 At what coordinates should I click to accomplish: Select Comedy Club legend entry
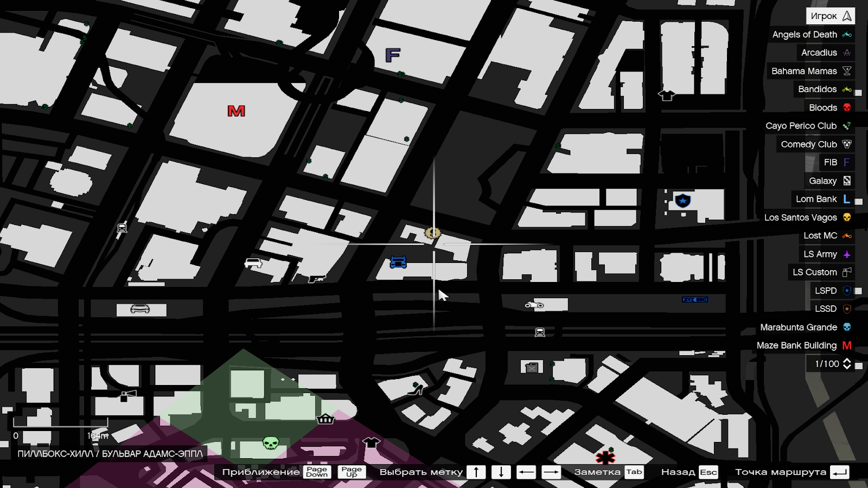[816, 144]
